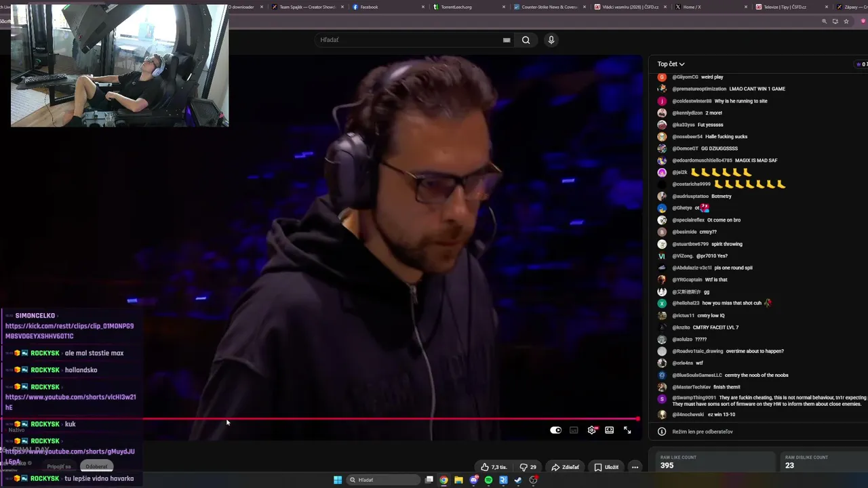The image size is (868, 488).
Task: Switch to the Home / X tab
Action: pyautogui.click(x=711, y=7)
